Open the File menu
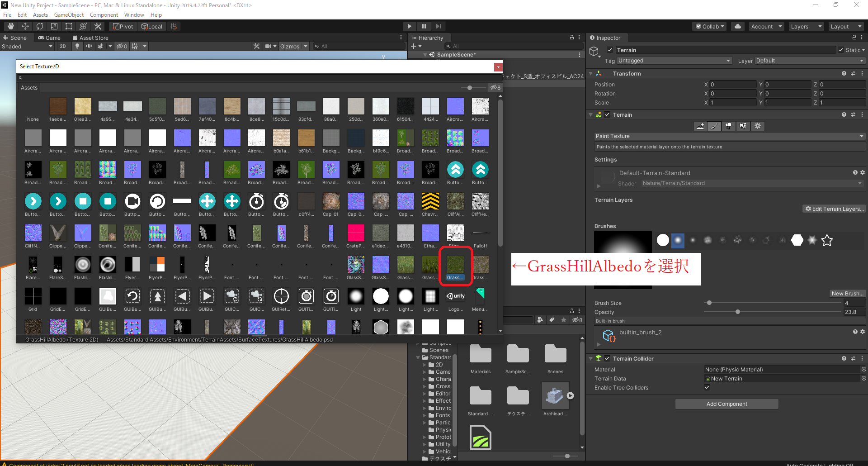Image resolution: width=868 pixels, height=466 pixels. (7, 15)
